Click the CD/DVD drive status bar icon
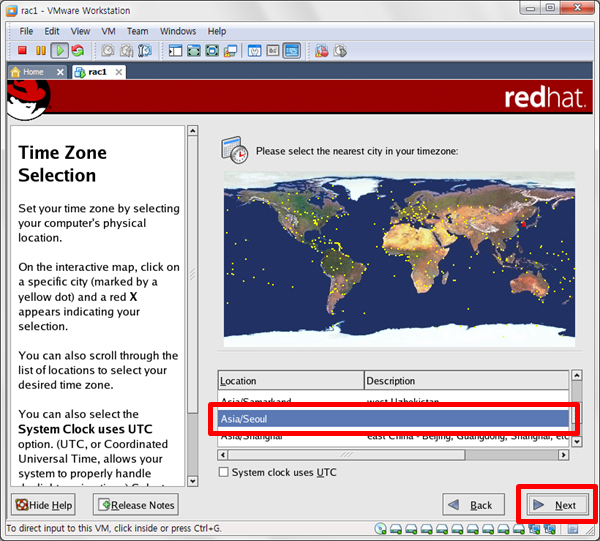The height and width of the screenshot is (541, 600). click(381, 528)
